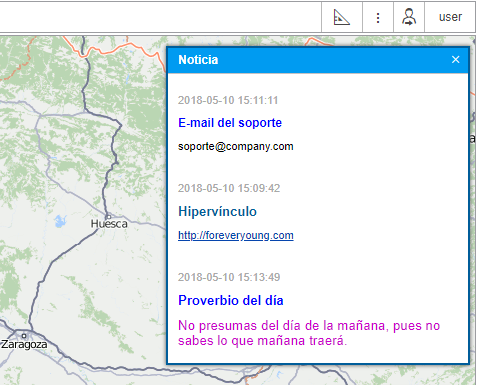Click the "Proverbio del día" heading
This screenshot has height=385, width=477.
coord(231,300)
